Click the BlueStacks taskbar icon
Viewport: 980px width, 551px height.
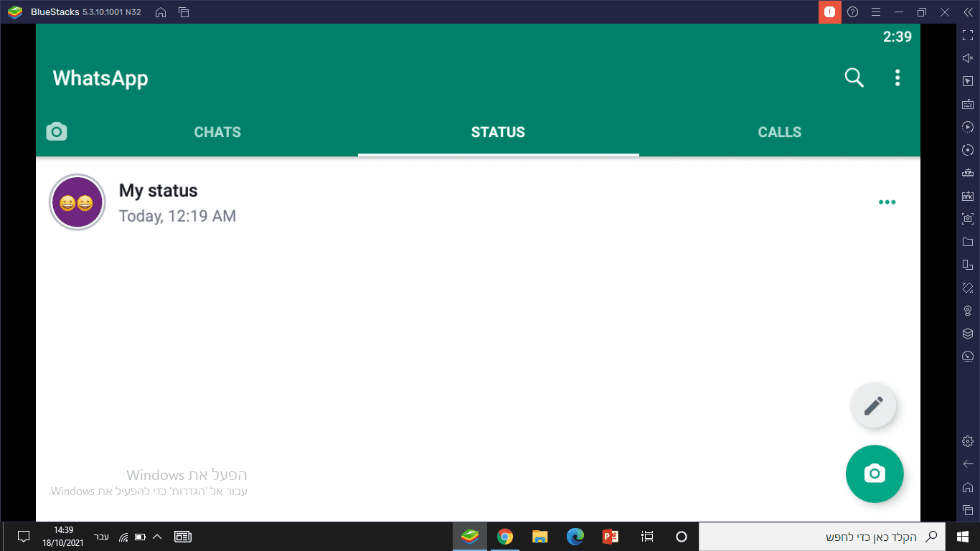coord(470,537)
